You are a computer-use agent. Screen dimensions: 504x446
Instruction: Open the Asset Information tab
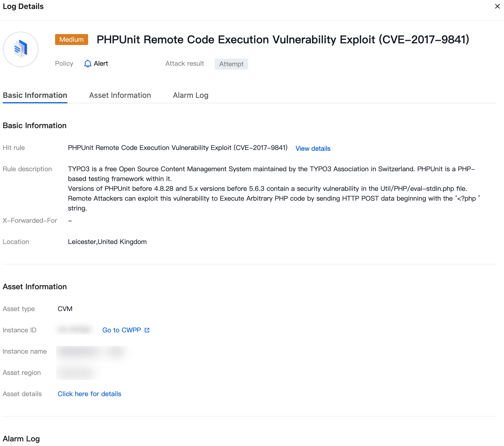coord(120,95)
